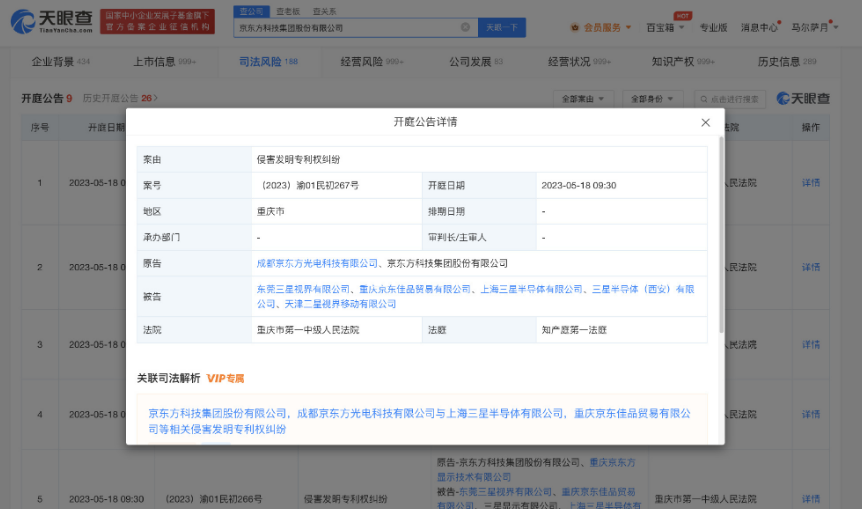Click the VIP专属 badge
Image resolution: width=862 pixels, height=509 pixels.
pyautogui.click(x=225, y=379)
